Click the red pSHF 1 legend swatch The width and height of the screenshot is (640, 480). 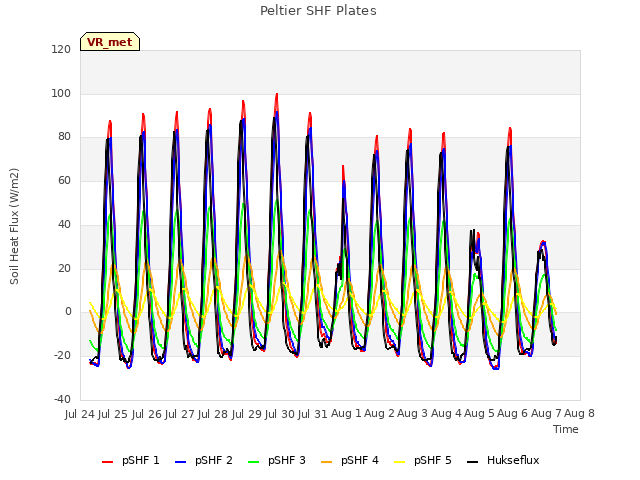click(107, 462)
